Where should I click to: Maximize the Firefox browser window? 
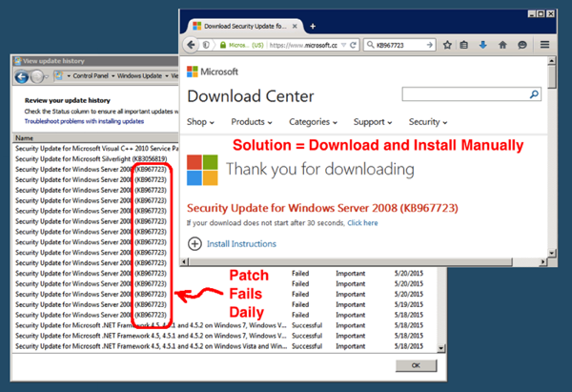(x=541, y=14)
